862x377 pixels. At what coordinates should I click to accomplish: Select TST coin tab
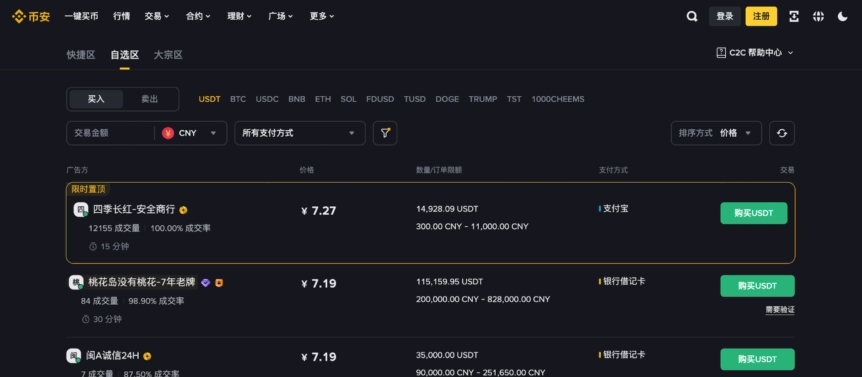pyautogui.click(x=515, y=99)
